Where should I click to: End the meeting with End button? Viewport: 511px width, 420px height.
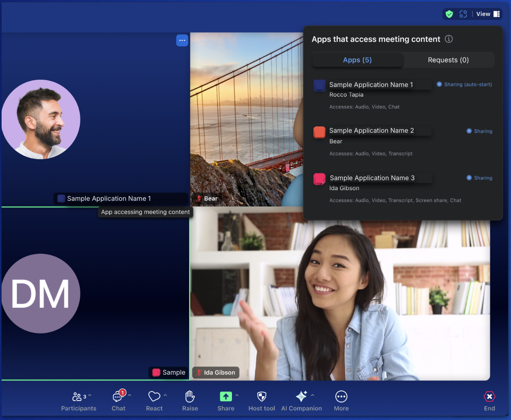coord(490,402)
